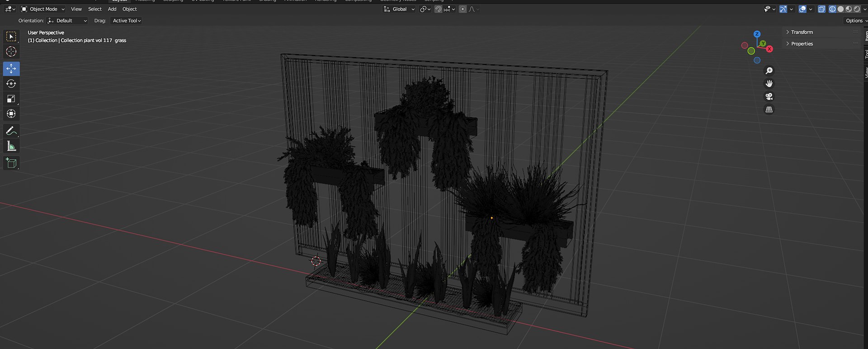
Task: Toggle X-ray mode
Action: 821,9
